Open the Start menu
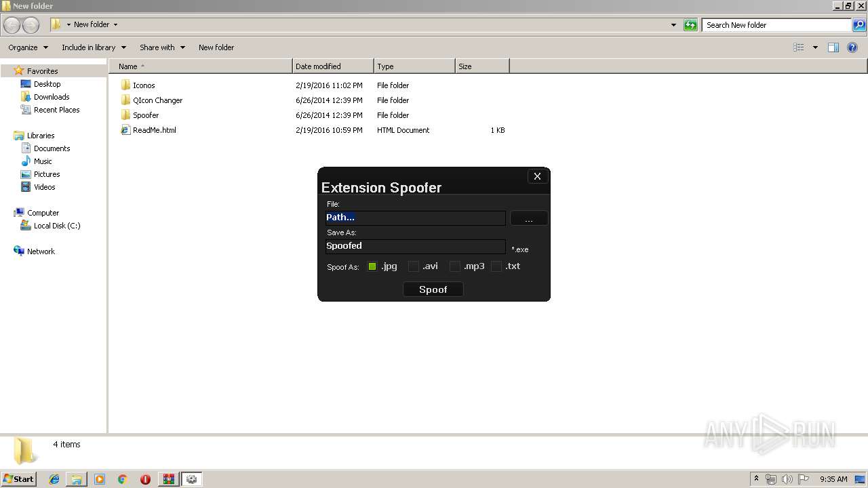Image resolution: width=868 pixels, height=488 pixels. pyautogui.click(x=18, y=479)
